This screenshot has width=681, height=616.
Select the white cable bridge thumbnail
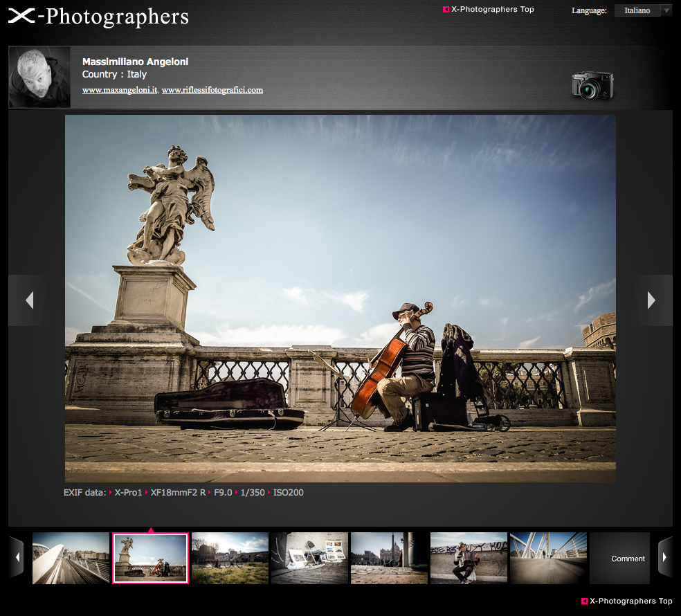pos(548,558)
